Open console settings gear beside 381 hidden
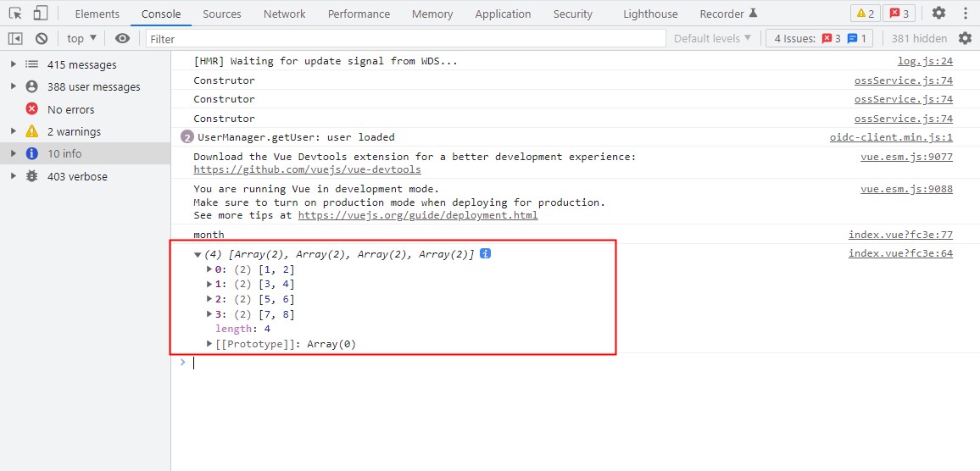This screenshot has width=980, height=471. click(x=965, y=39)
